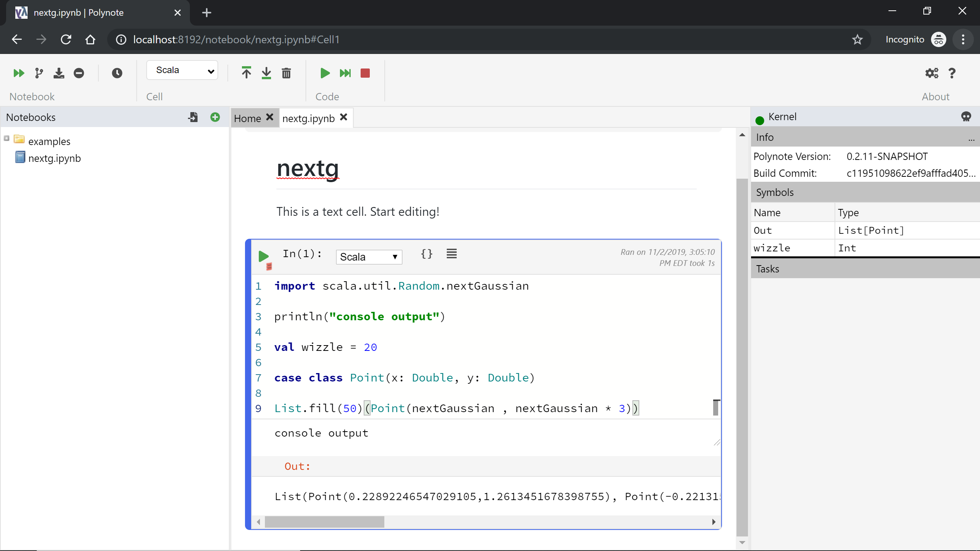The height and width of the screenshot is (551, 980).
Task: Click the horizontal scrollbar below the Out result
Action: click(325, 522)
